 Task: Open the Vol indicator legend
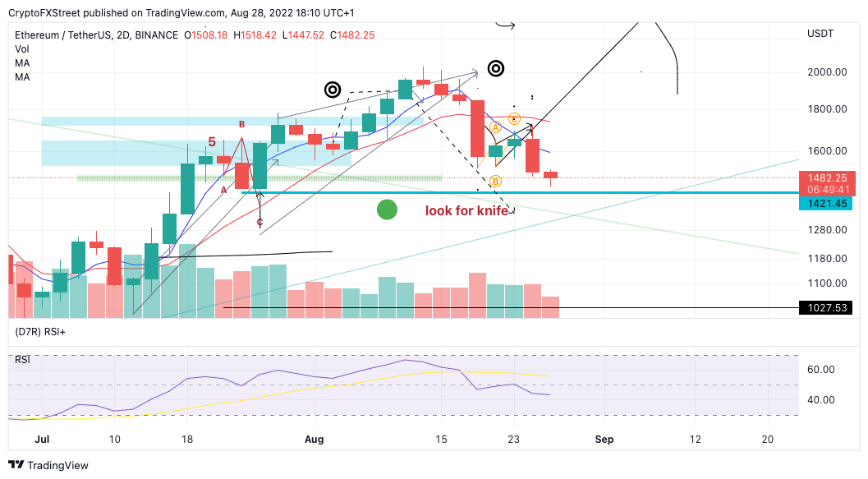pyautogui.click(x=22, y=49)
